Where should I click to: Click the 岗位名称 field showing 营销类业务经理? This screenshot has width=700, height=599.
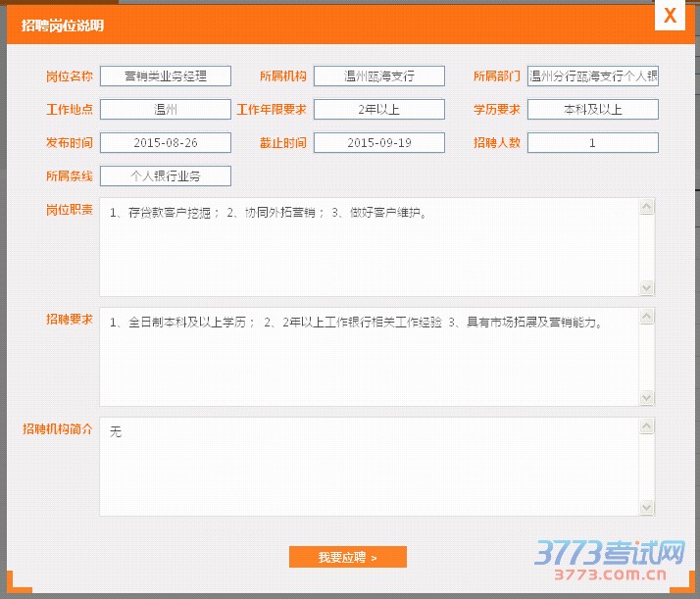[x=166, y=76]
